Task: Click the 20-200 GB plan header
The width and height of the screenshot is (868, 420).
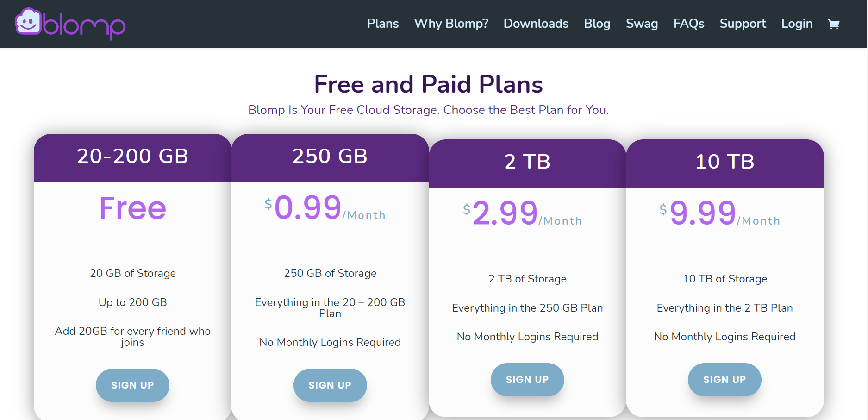Action: click(132, 157)
